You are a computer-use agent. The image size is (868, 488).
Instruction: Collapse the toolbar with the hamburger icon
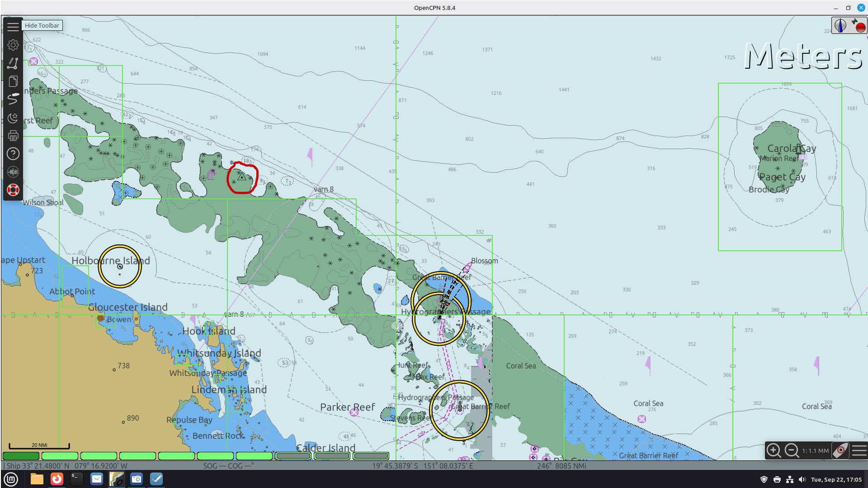pyautogui.click(x=13, y=27)
